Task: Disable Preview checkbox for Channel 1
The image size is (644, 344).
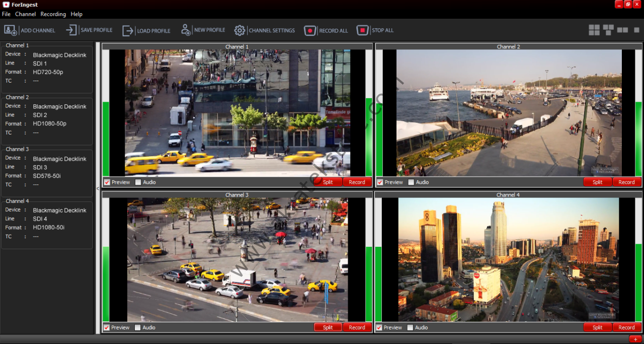Action: [x=107, y=182]
